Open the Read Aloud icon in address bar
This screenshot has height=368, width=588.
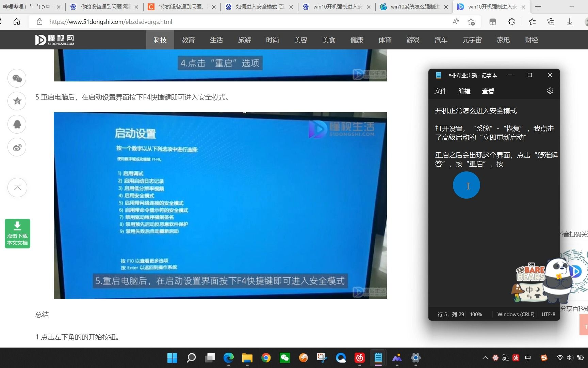tap(456, 22)
